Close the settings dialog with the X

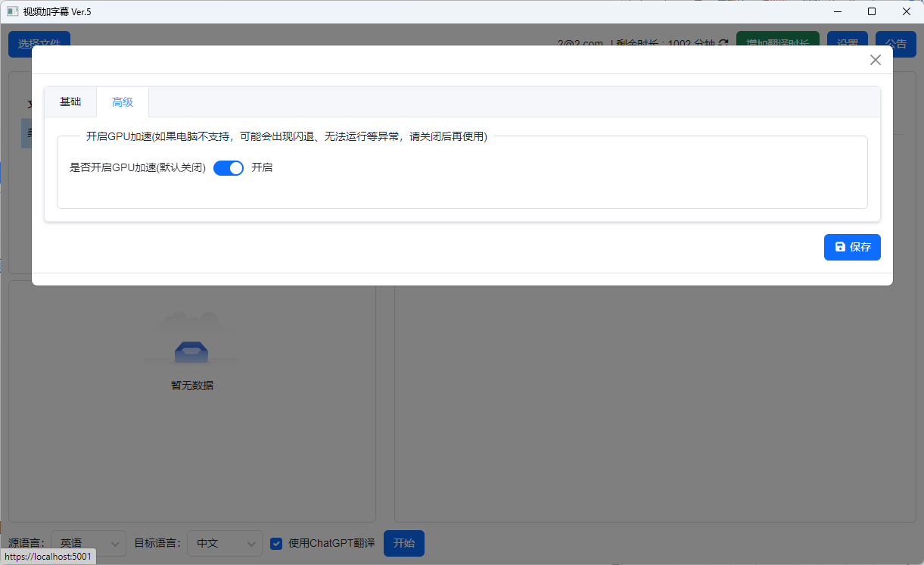(x=875, y=59)
